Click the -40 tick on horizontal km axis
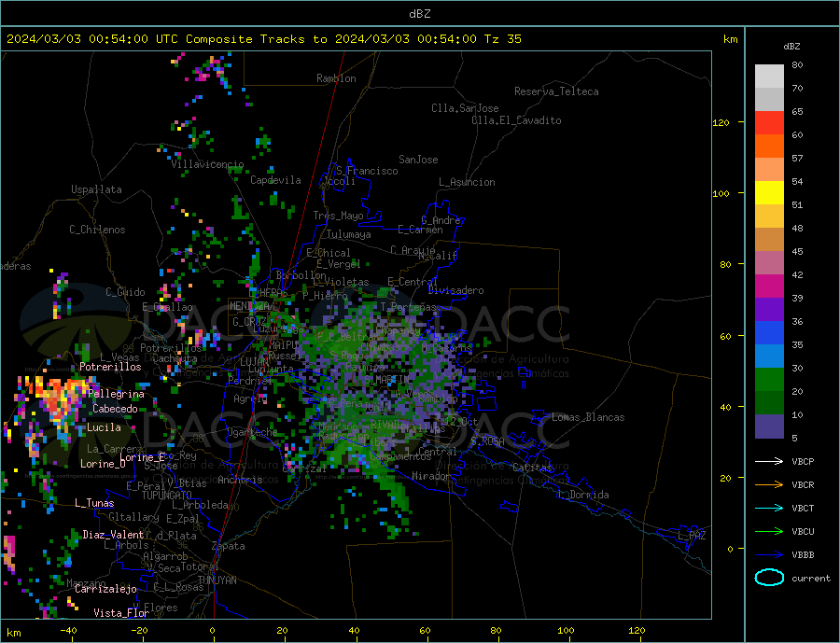The image size is (840, 643). (x=68, y=631)
